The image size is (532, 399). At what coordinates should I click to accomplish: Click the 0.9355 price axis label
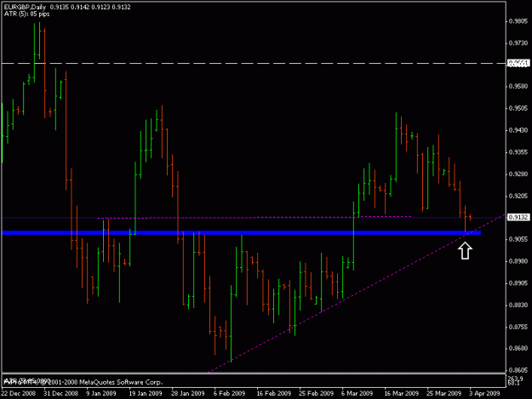pos(518,152)
